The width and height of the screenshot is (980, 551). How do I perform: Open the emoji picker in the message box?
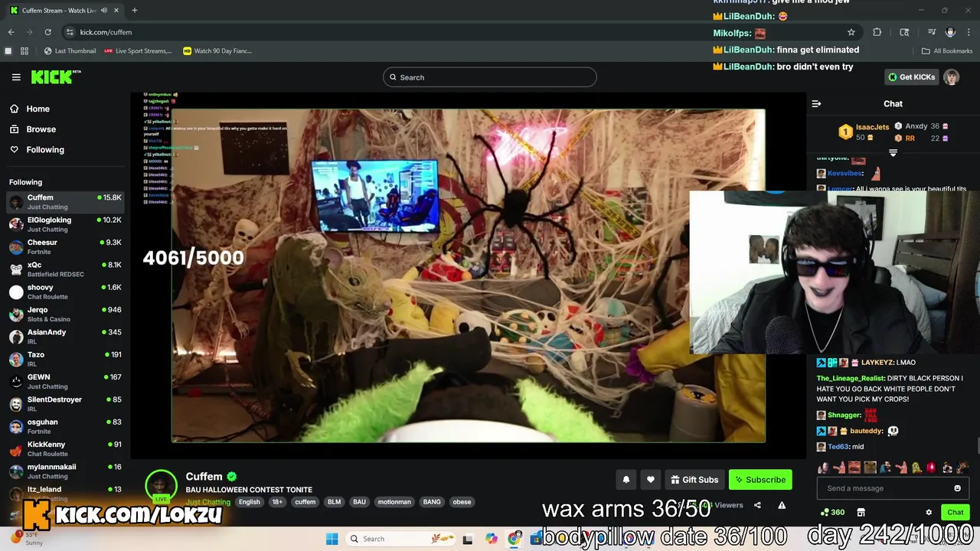957,488
